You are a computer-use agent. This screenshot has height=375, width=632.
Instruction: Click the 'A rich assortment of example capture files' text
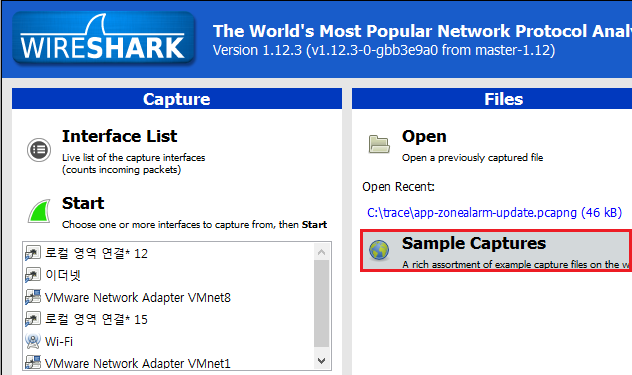(516, 265)
